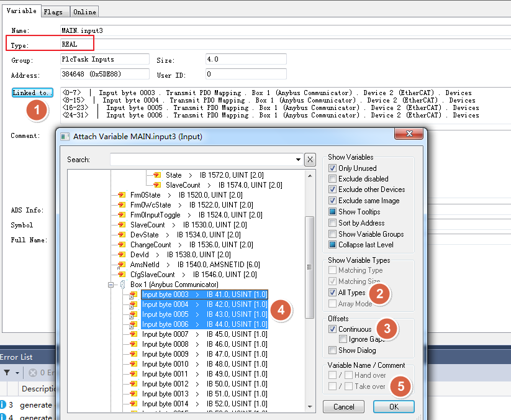Image resolution: width=511 pixels, height=420 pixels.
Task: Click the linked icon of Input byte 0003
Action: pos(133,294)
